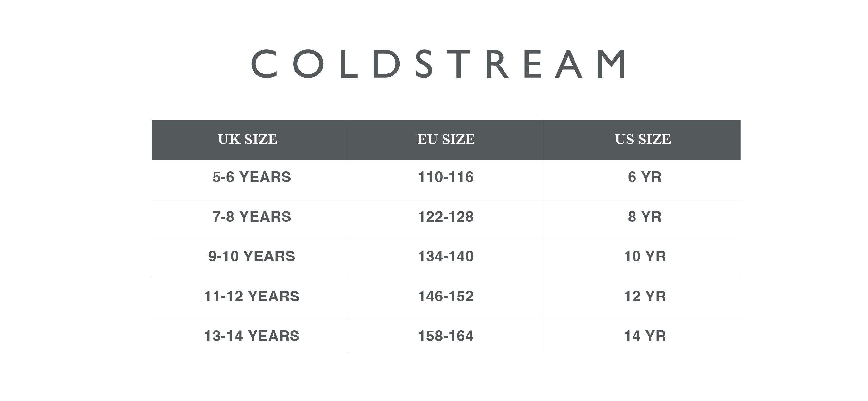Screen dimensions: 868x401
Task: Choose the 8 YR US size cell
Action: click(x=644, y=217)
